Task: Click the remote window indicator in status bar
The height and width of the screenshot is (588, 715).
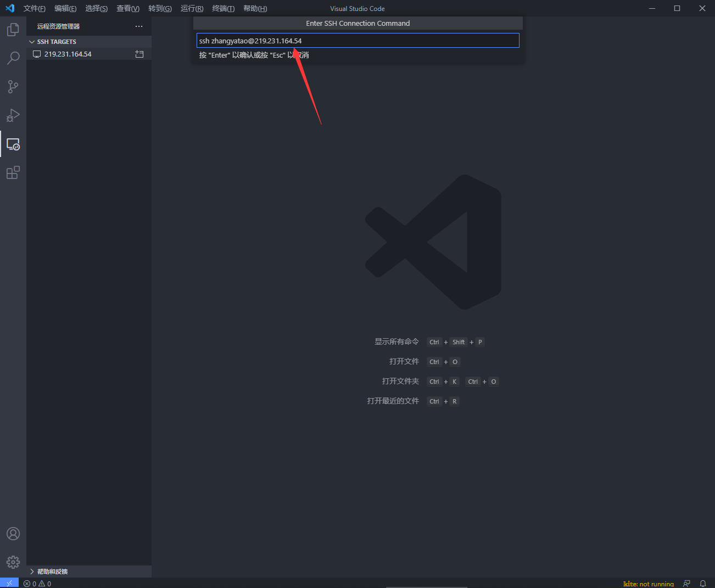Action: pyautogui.click(x=9, y=583)
